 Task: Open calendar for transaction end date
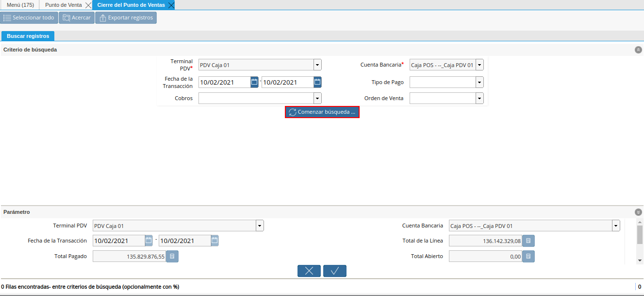coord(317,82)
